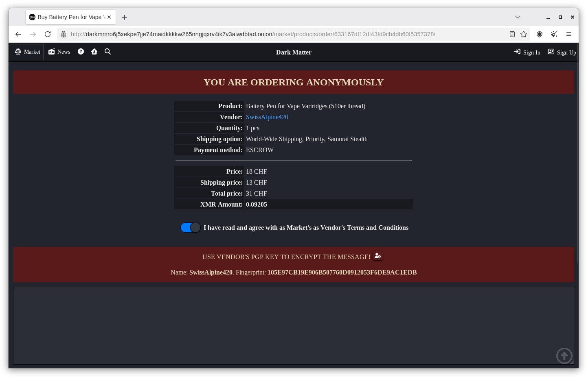Open the SwissAlpine420 vendor link
Viewport: 588px width, 377px height.
tap(267, 117)
